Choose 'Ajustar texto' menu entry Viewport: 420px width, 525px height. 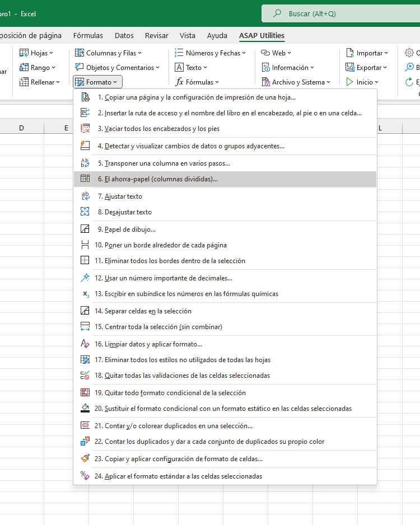coord(225,196)
